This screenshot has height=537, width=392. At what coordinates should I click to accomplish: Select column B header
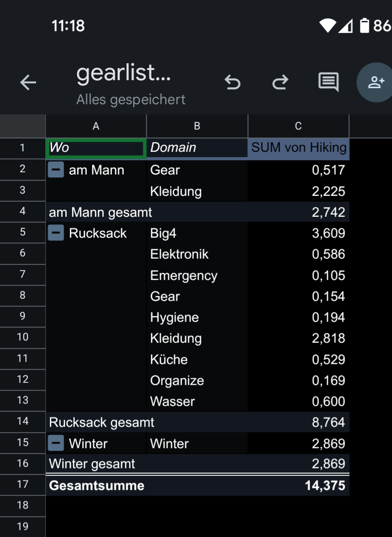pos(197,126)
